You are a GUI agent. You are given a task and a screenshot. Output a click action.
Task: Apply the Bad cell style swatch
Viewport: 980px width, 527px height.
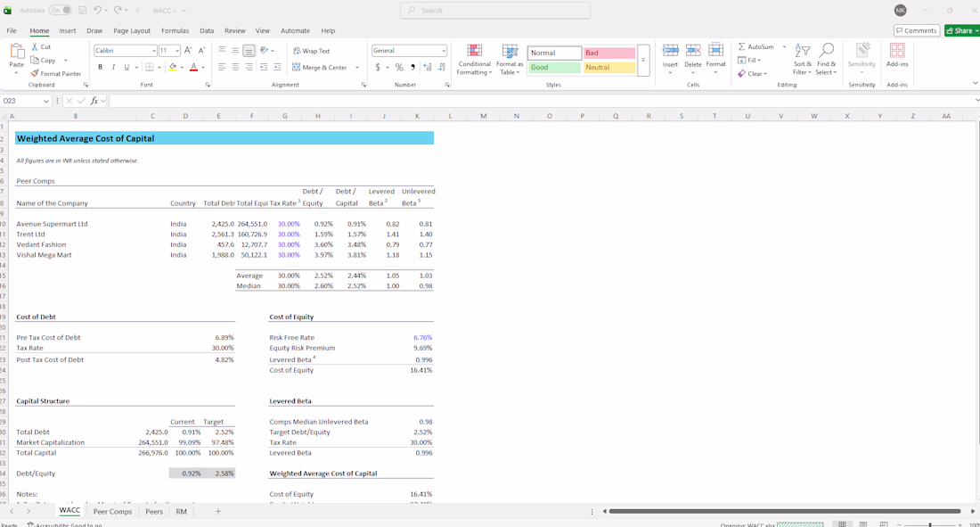[x=609, y=53]
